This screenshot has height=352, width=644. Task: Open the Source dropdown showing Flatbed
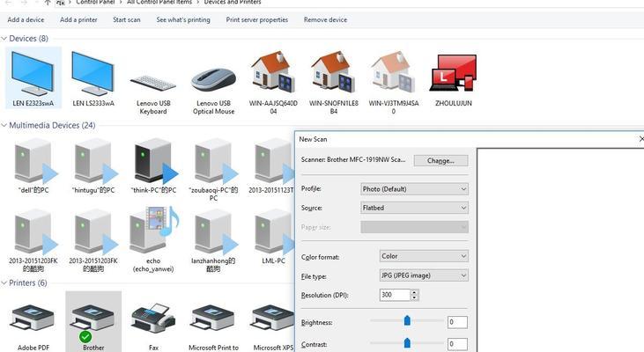coord(414,208)
